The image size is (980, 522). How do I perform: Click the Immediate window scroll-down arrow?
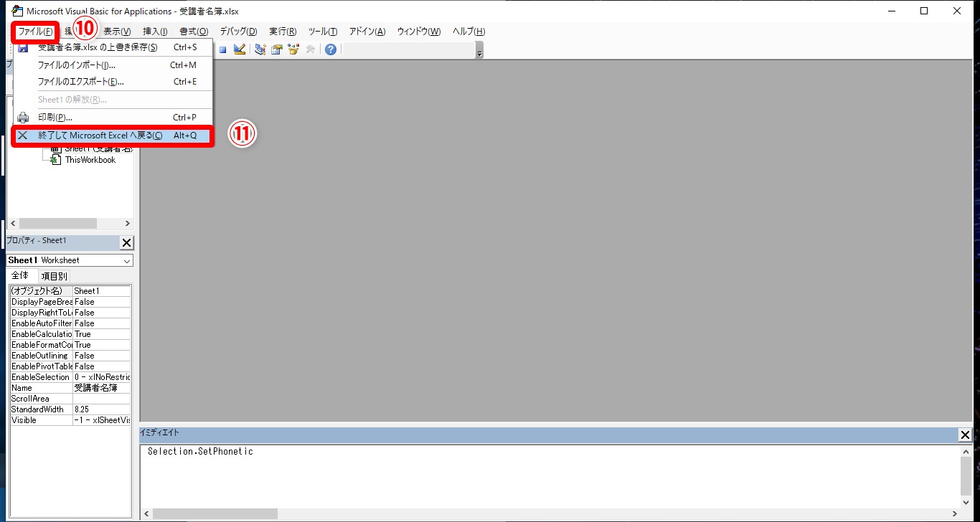[966, 501]
